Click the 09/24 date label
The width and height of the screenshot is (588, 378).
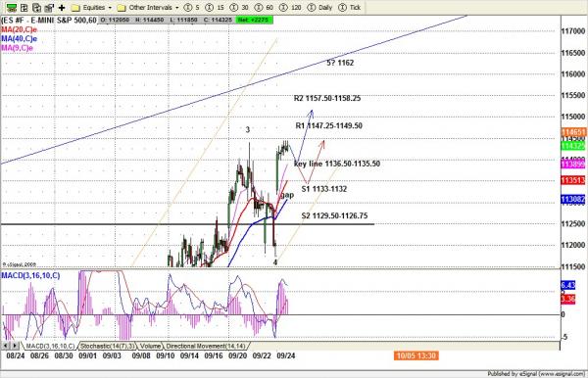point(286,355)
